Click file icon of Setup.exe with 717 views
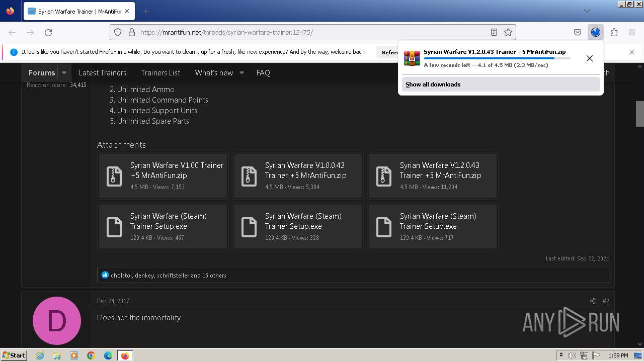Image resolution: width=644 pixels, height=362 pixels. [x=384, y=227]
